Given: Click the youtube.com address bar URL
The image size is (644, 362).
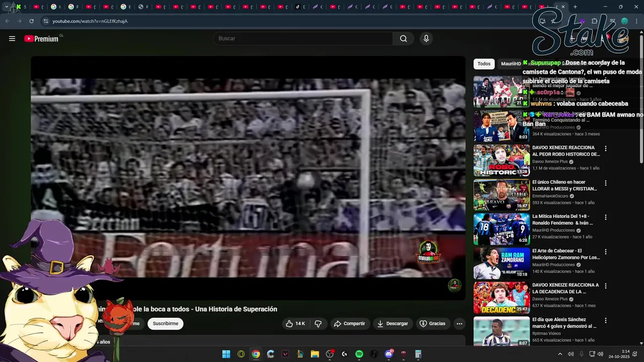Looking at the screenshot, I should 90,21.
